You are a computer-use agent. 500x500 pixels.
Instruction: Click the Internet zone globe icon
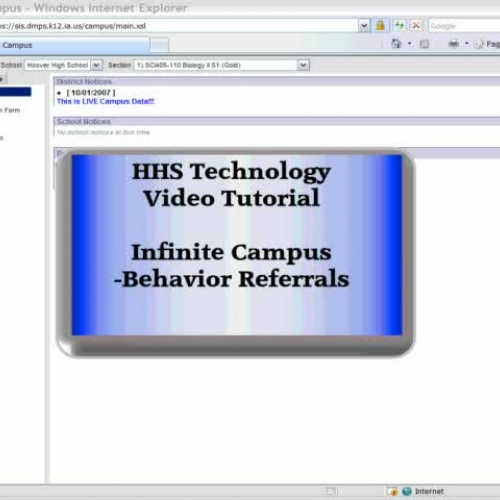coord(407,491)
